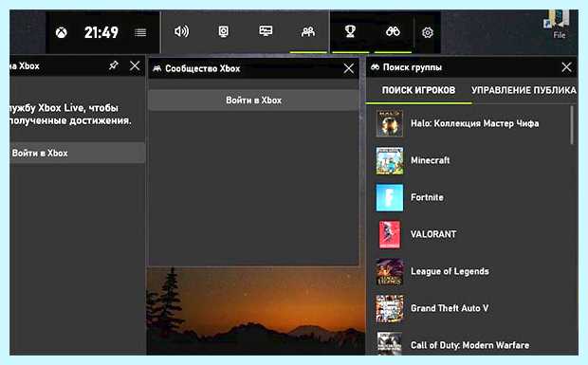
Task: Click the VALORANT game thumbnail
Action: click(390, 234)
